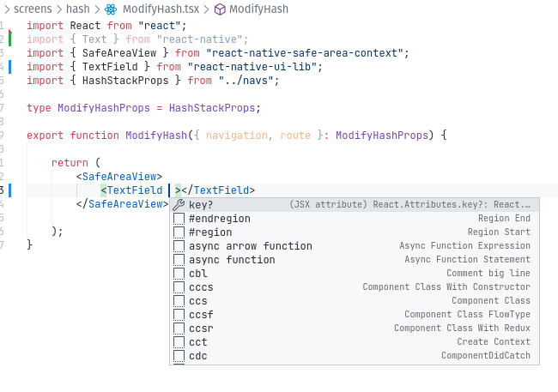Select the 'ccsf' Component Class FlowType snippet
Viewport: 558px width, 392px height.
(355, 315)
